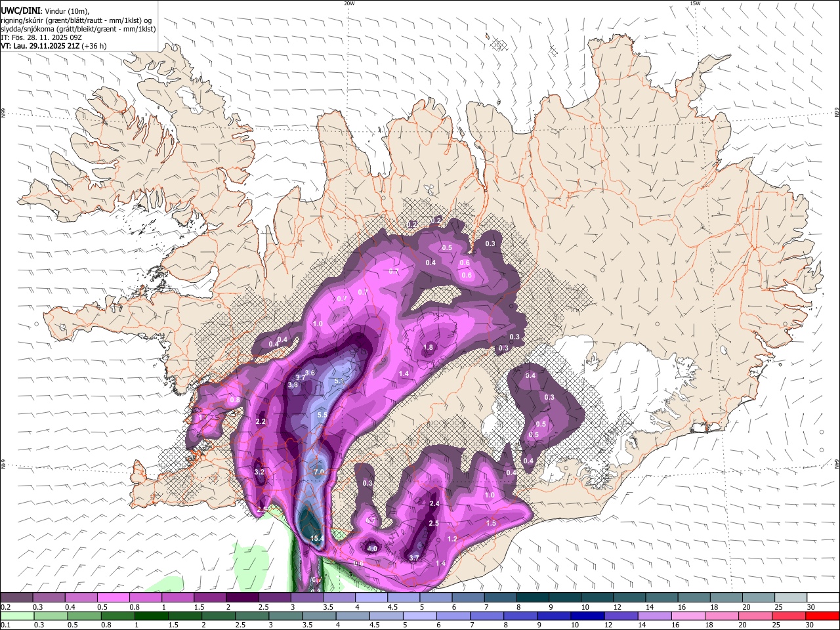Screen dimensions: 840x630
Task: Click the 3.2 precipitation value on the map
Action: tap(259, 472)
